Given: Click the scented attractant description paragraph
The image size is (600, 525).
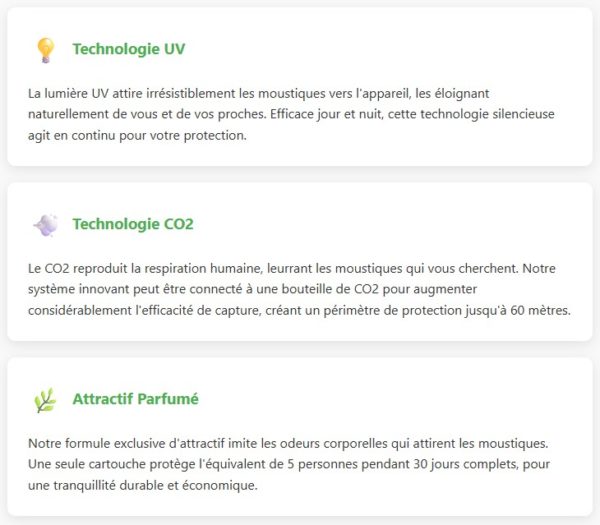Looking at the screenshot, I should [x=290, y=464].
